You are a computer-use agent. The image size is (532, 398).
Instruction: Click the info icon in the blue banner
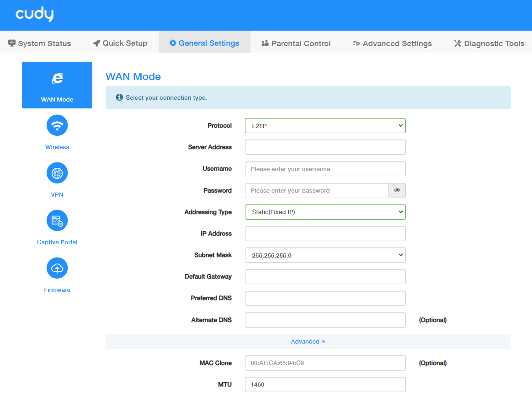tap(119, 97)
